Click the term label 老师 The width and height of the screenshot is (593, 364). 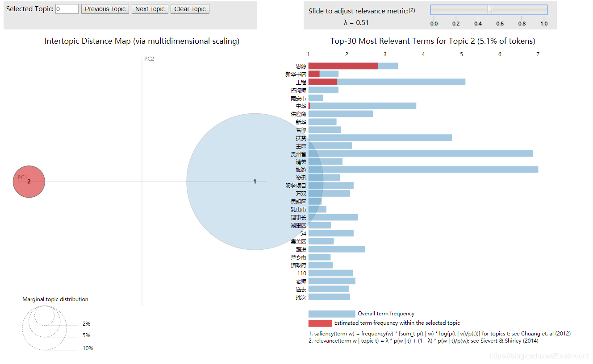coord(301,281)
